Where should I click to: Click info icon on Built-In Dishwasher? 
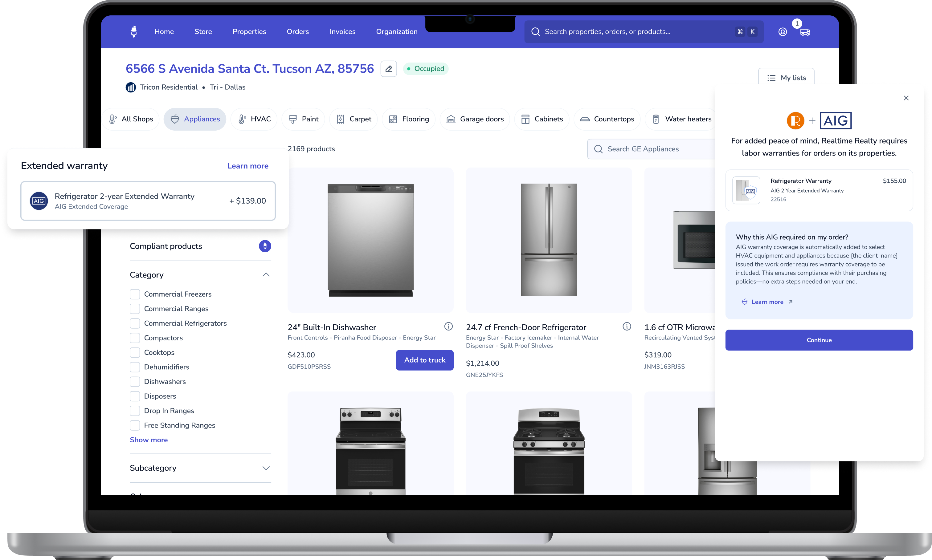448,327
